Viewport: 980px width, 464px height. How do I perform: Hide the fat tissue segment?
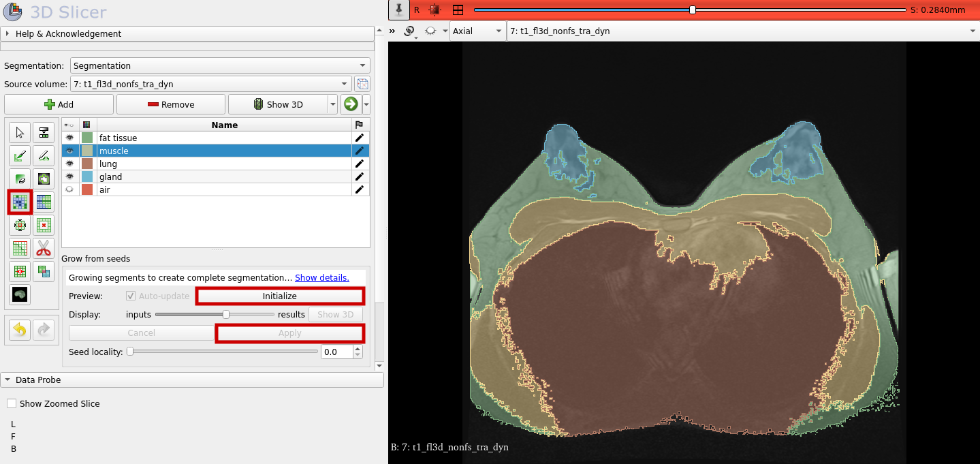[x=69, y=138]
